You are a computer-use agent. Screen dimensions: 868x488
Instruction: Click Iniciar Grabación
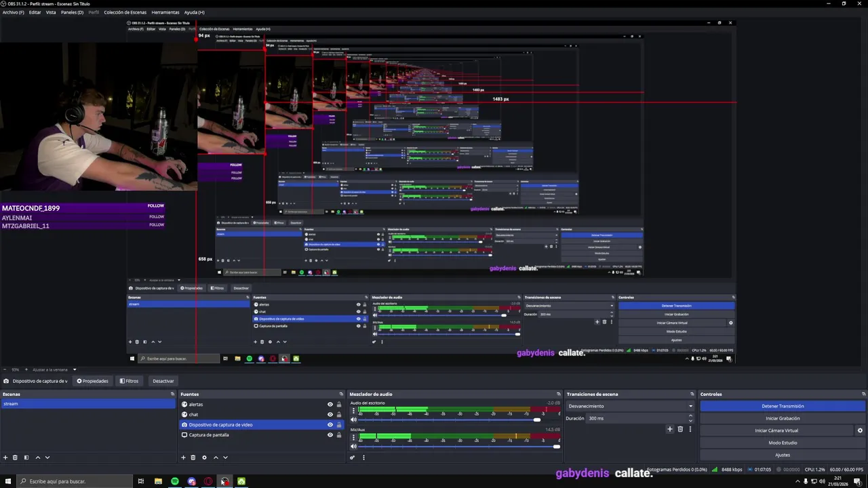click(x=783, y=418)
